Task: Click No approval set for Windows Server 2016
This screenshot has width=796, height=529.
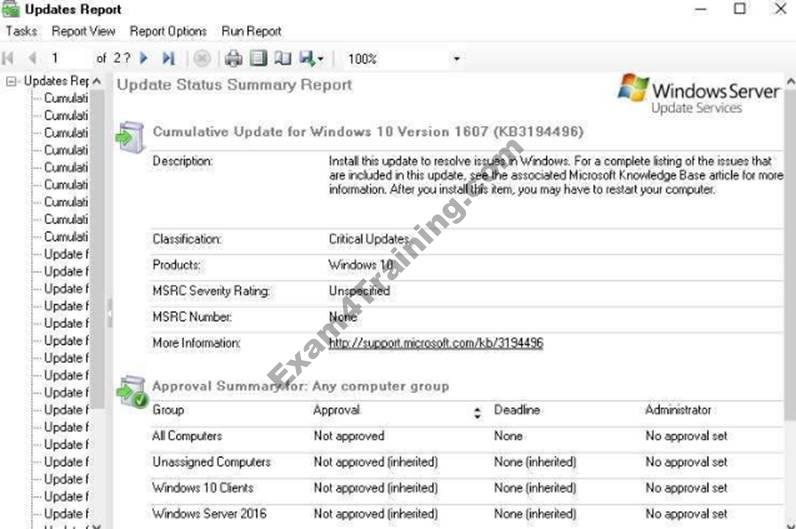Action: (x=686, y=513)
